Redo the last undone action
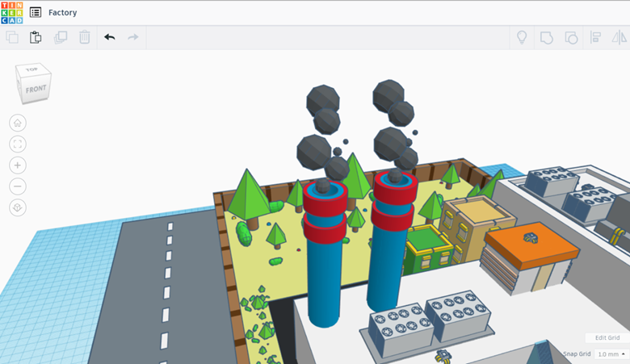This screenshot has width=630, height=364. (x=133, y=37)
